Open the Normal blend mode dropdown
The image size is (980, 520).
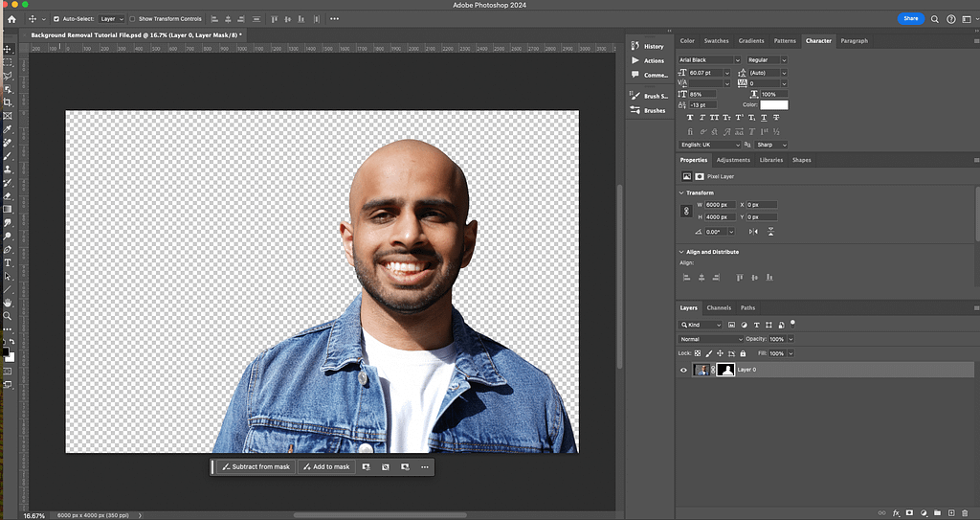pyautogui.click(x=710, y=339)
